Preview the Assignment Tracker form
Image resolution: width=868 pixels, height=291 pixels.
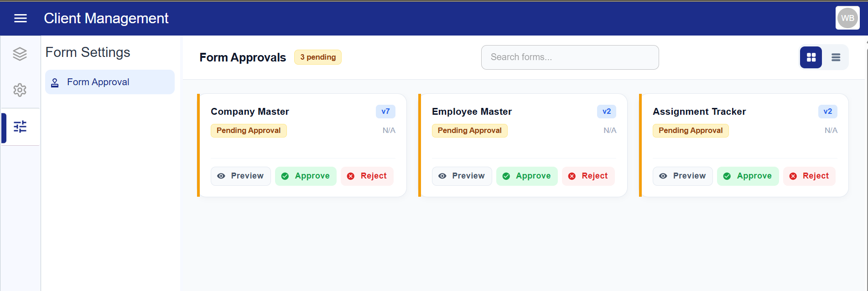[683, 176]
